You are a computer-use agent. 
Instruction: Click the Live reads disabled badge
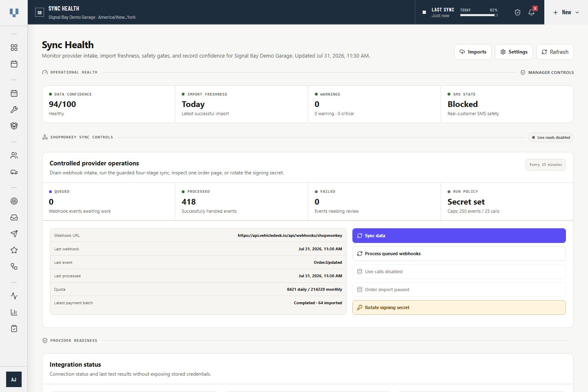pyautogui.click(x=551, y=138)
